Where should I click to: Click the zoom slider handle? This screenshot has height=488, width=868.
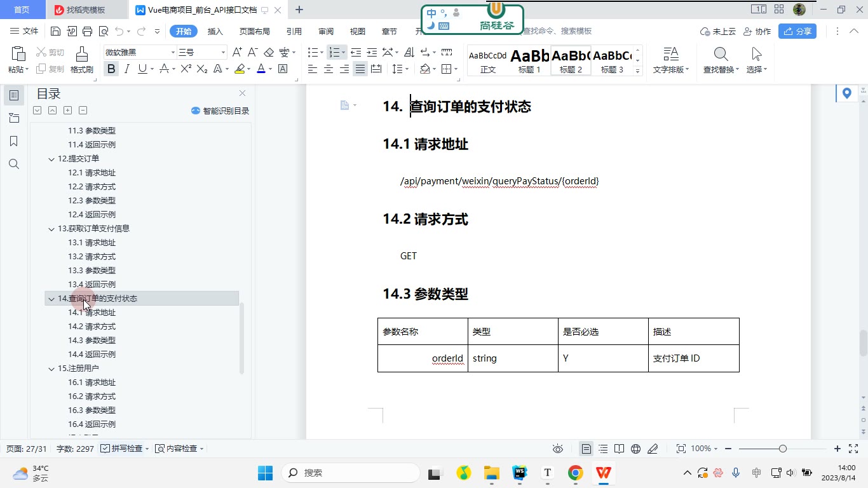pos(783,449)
